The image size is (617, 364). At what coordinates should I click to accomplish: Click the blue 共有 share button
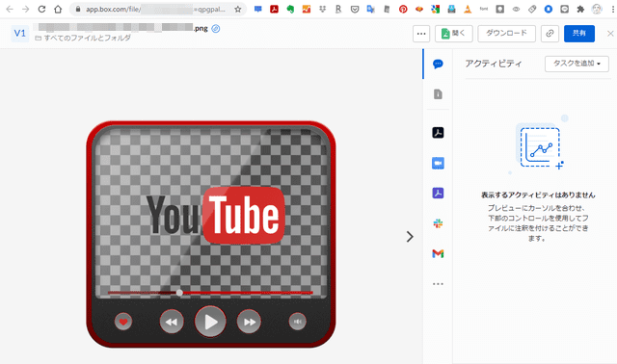579,34
